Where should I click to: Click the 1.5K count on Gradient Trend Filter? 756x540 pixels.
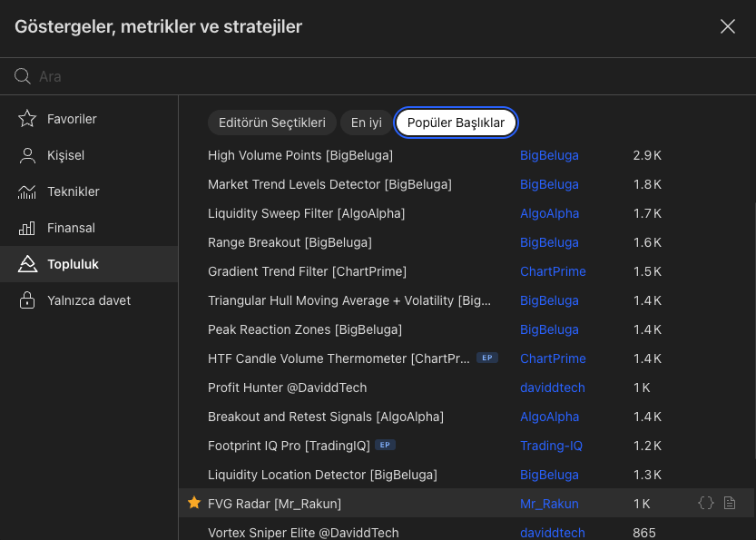[x=647, y=271]
